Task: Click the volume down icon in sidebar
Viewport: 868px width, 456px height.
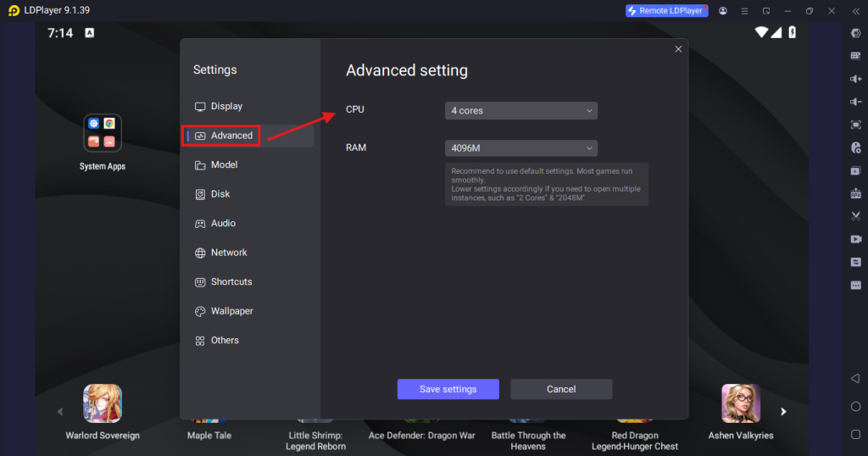Action: (x=855, y=102)
